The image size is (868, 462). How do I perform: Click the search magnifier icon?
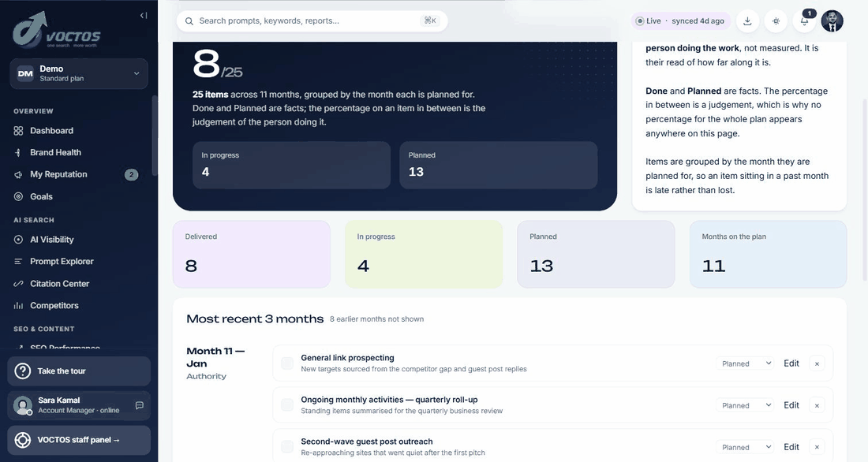pos(189,21)
